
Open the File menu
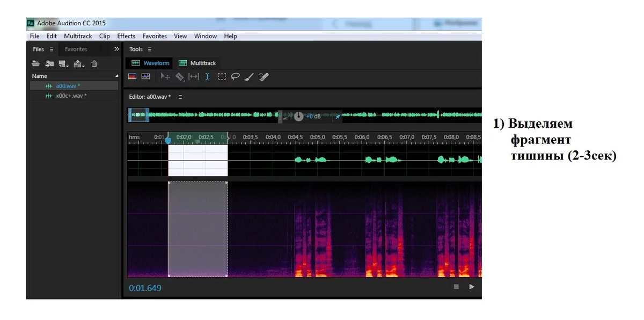[x=35, y=37]
